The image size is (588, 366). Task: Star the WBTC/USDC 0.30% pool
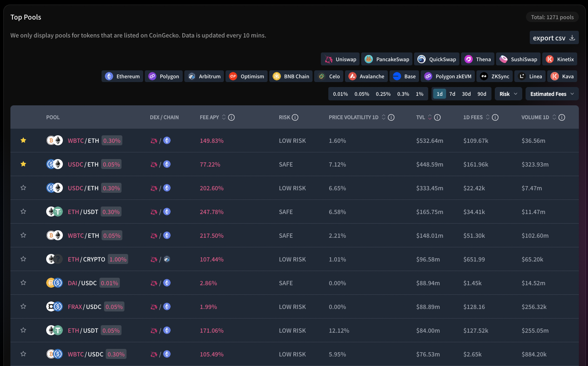tap(23, 354)
